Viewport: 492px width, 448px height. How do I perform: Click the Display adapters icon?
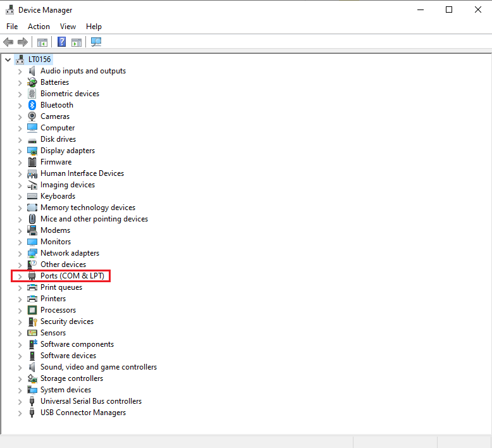pyautogui.click(x=32, y=151)
